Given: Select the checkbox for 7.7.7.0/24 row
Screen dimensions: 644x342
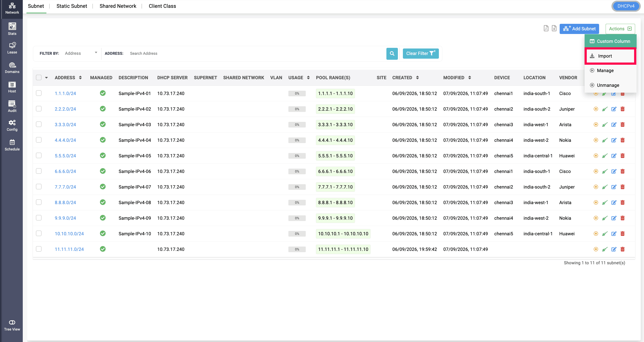Looking at the screenshot, I should pos(39,187).
